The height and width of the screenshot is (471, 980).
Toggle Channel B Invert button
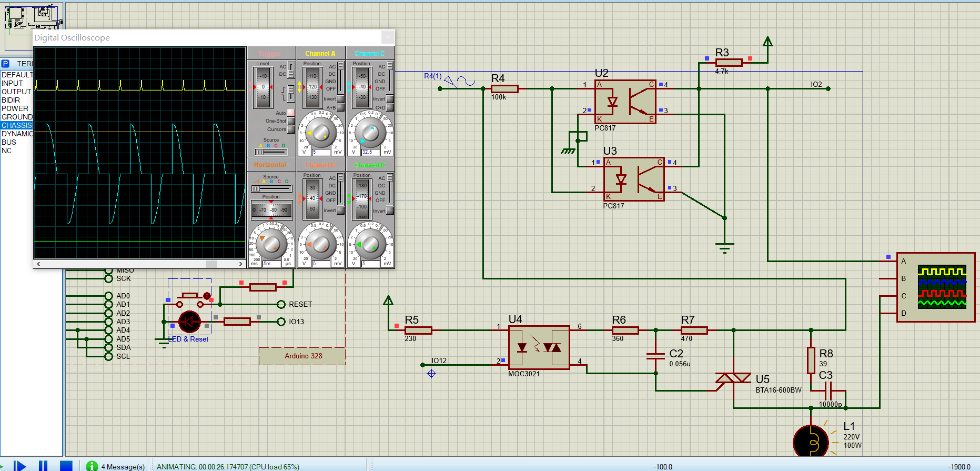(340, 211)
